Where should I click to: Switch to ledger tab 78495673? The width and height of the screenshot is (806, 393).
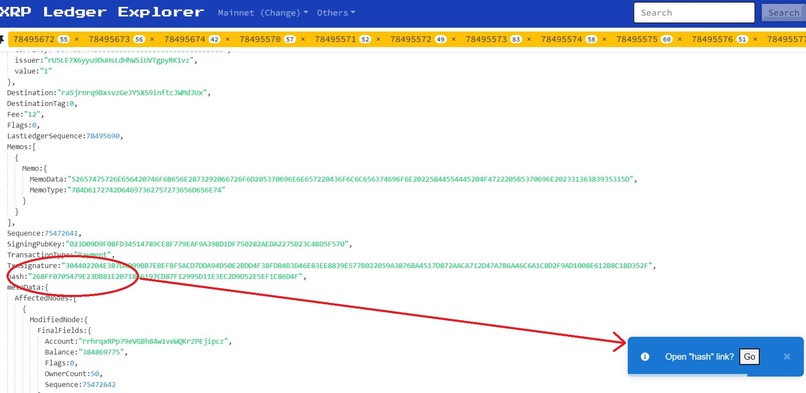coord(109,39)
